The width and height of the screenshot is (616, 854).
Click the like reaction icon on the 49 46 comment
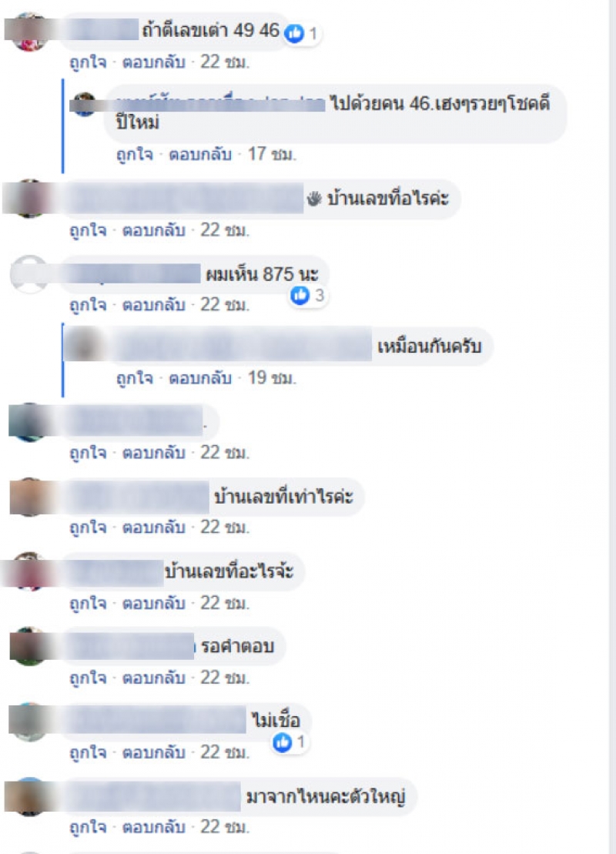point(294,34)
